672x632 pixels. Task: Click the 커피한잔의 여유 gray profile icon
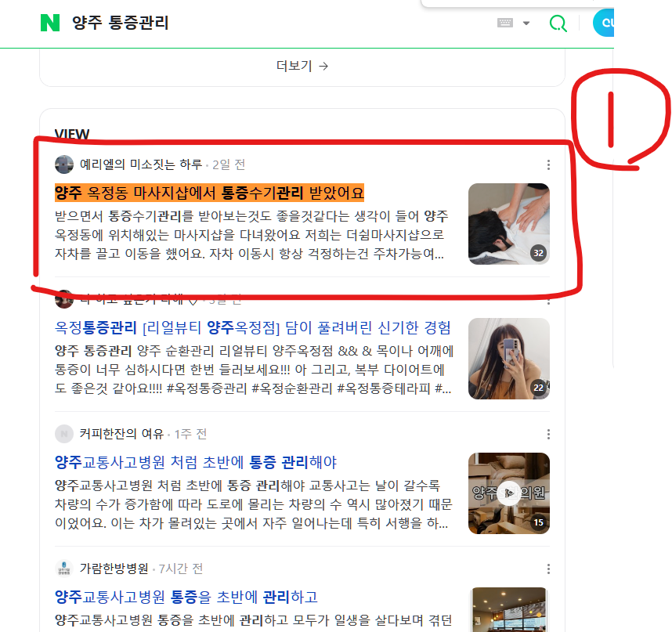click(64, 434)
